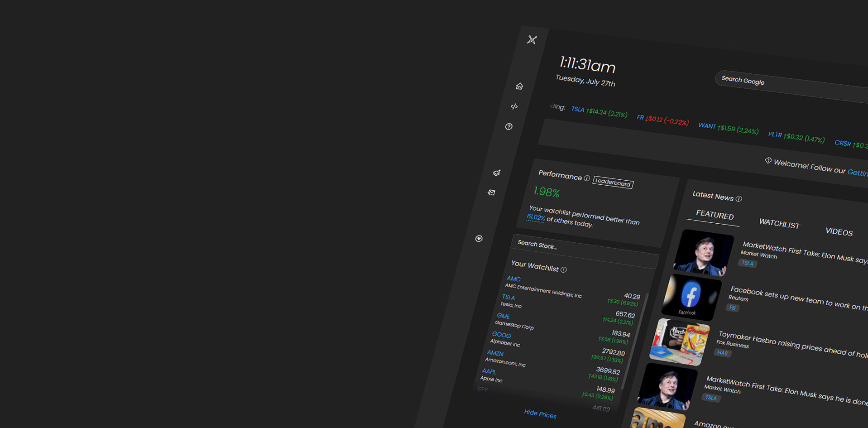Select the Home icon in the sidebar
Image resolution: width=868 pixels, height=428 pixels.
point(519,86)
